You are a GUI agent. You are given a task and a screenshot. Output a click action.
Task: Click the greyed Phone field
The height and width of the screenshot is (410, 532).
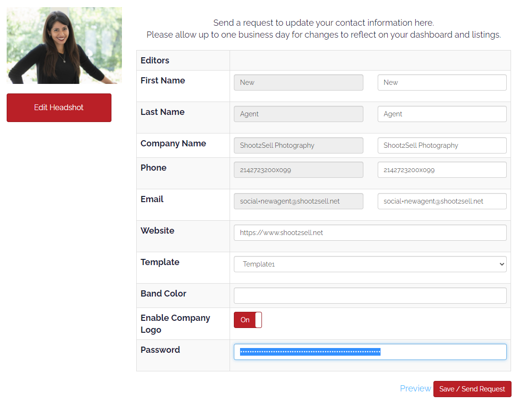298,170
